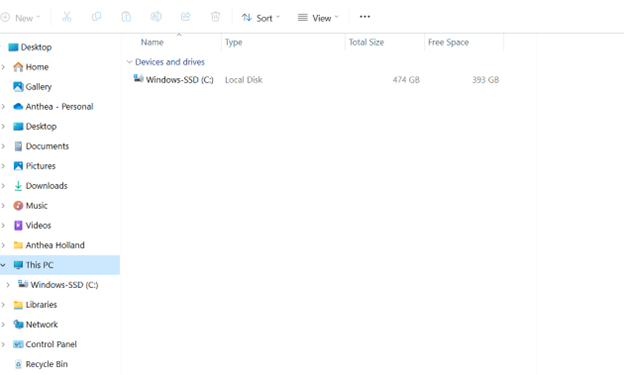
Task: Open Pictures in navigation pane
Action: coord(41,166)
